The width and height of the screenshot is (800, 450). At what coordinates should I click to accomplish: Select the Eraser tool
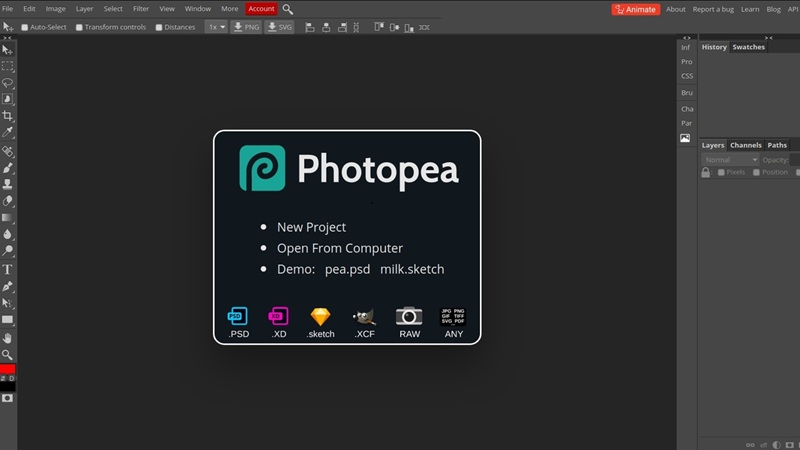point(7,201)
